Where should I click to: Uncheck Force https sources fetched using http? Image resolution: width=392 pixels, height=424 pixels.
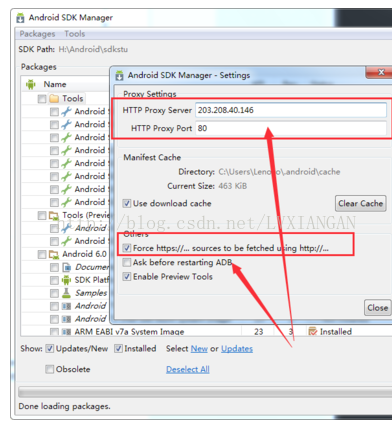coord(127,248)
